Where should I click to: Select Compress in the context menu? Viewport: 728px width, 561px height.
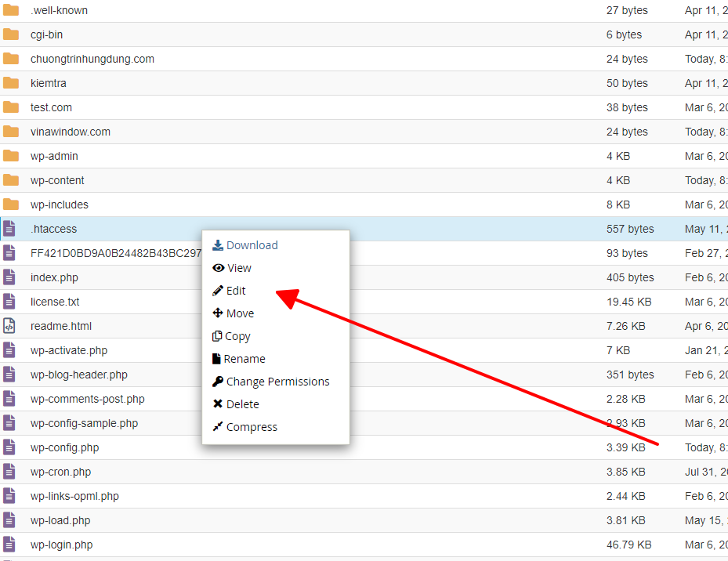(244, 427)
